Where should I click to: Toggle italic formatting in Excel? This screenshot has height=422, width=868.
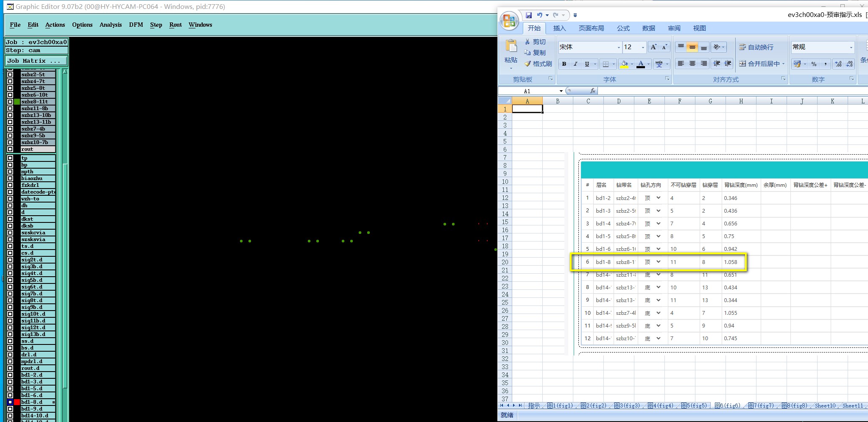tap(575, 64)
